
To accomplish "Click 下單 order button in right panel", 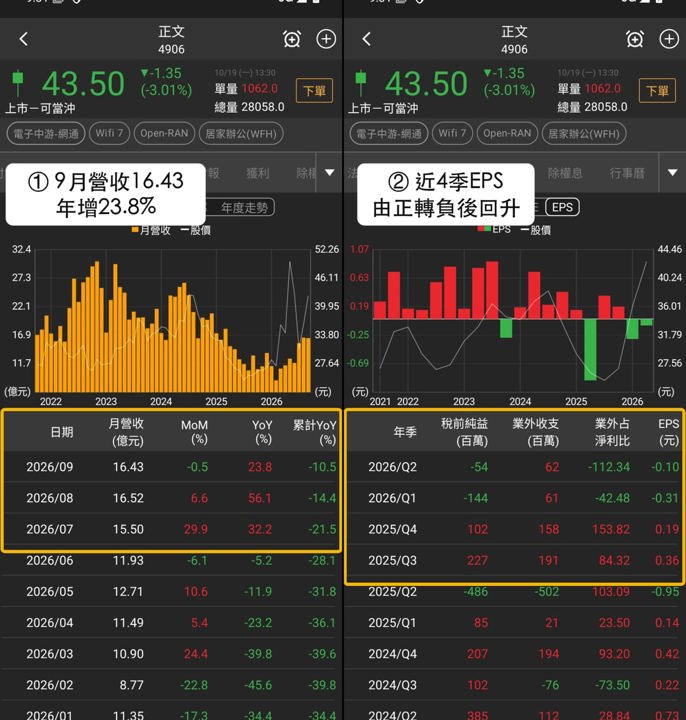I will pyautogui.click(x=658, y=90).
